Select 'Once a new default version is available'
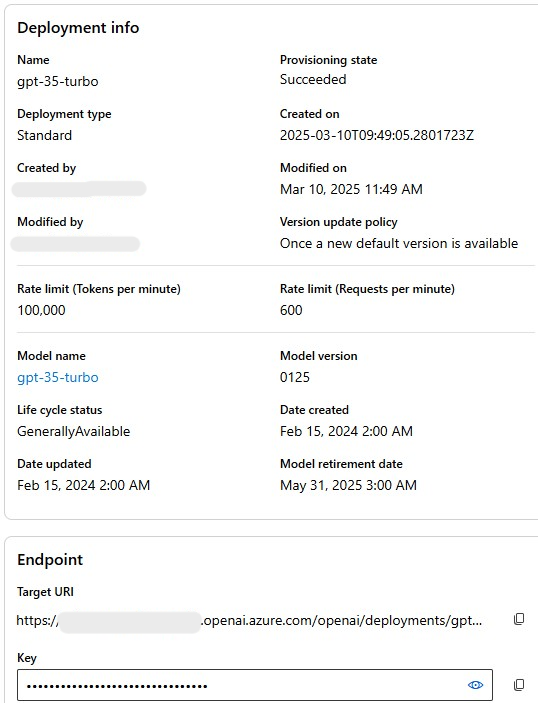The width and height of the screenshot is (538, 703). coord(399,243)
